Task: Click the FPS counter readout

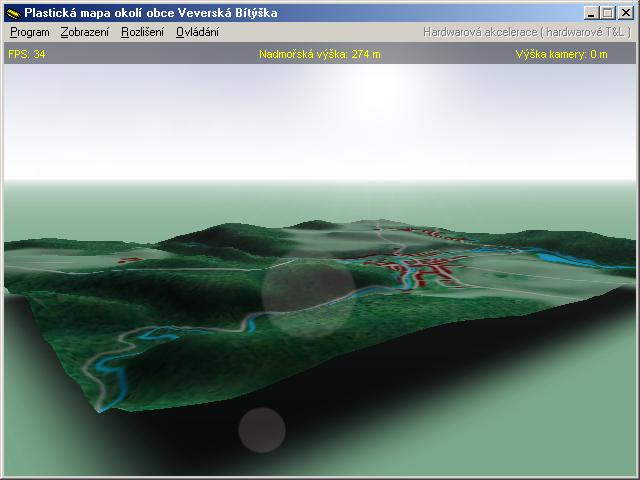Action: point(27,54)
